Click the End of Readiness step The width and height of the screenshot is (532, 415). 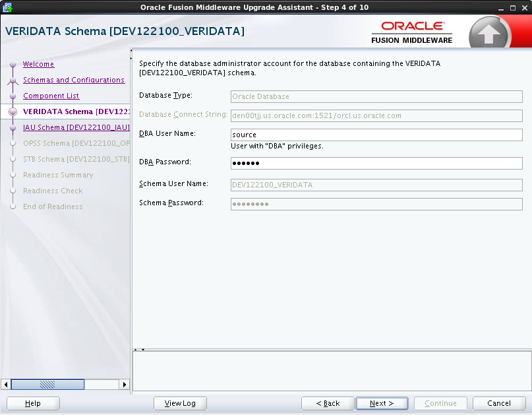[53, 207]
